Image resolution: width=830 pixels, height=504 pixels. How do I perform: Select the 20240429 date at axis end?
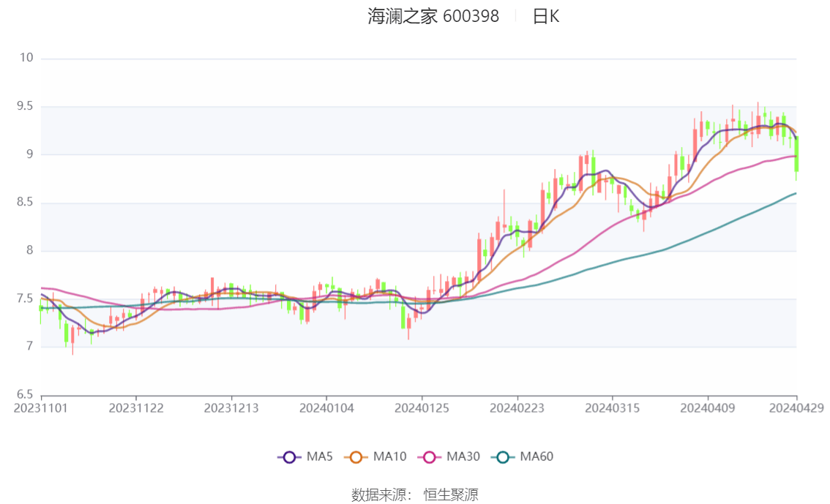[796, 408]
